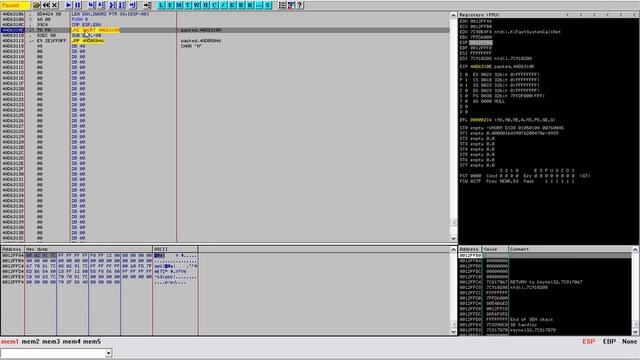Select the Paused status indicator
Screen dimensions: 640x360
pos(15,5)
